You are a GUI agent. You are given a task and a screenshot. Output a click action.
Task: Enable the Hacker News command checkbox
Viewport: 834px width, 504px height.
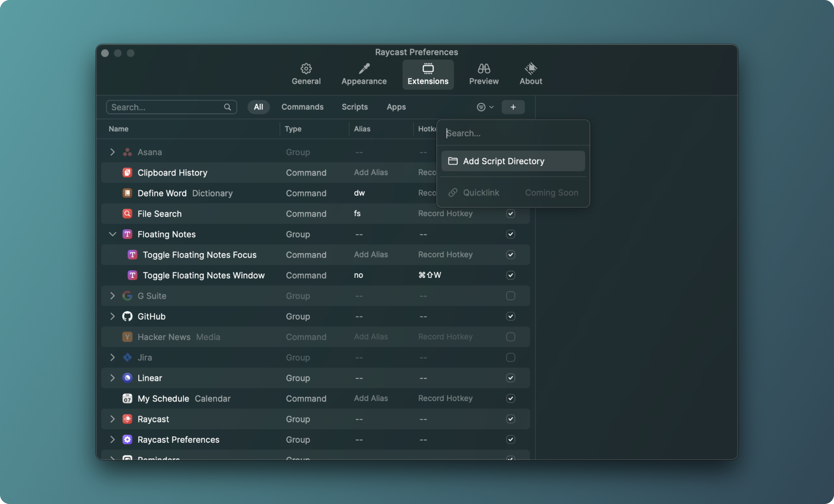510,337
